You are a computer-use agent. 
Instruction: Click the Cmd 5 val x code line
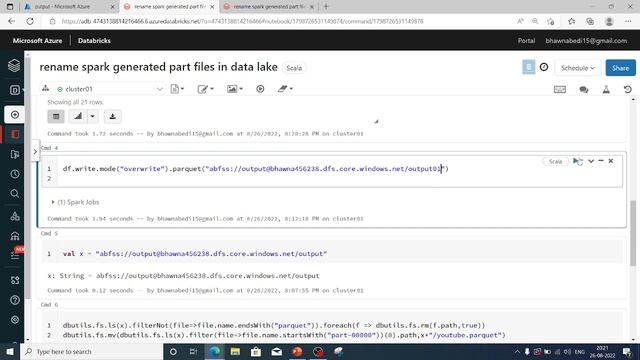[x=195, y=253]
